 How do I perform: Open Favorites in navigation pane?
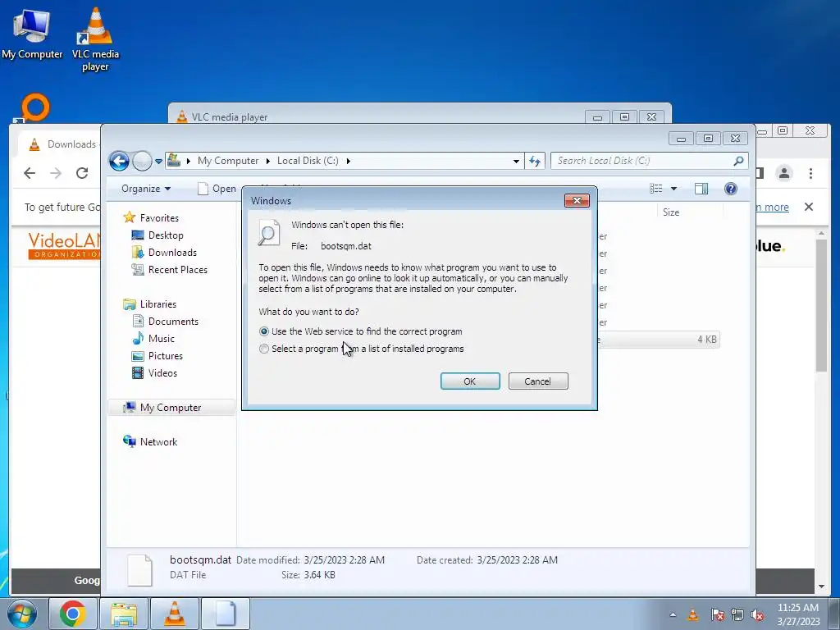pos(159,218)
